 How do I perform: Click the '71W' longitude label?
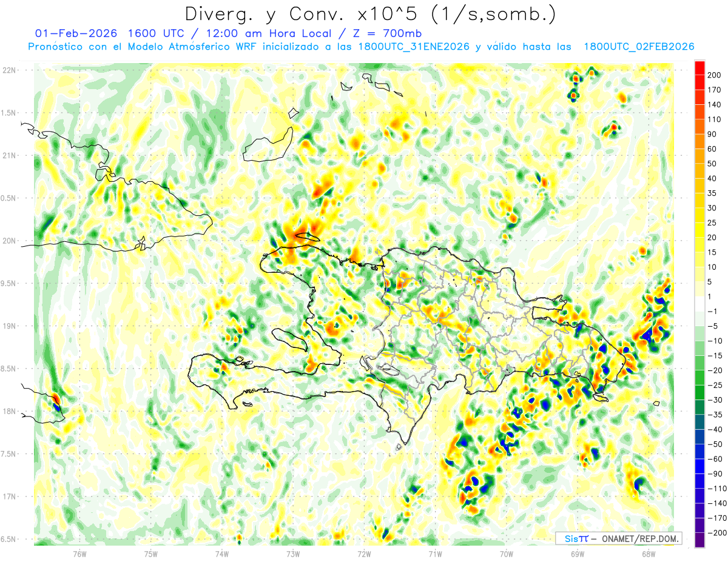tap(435, 554)
